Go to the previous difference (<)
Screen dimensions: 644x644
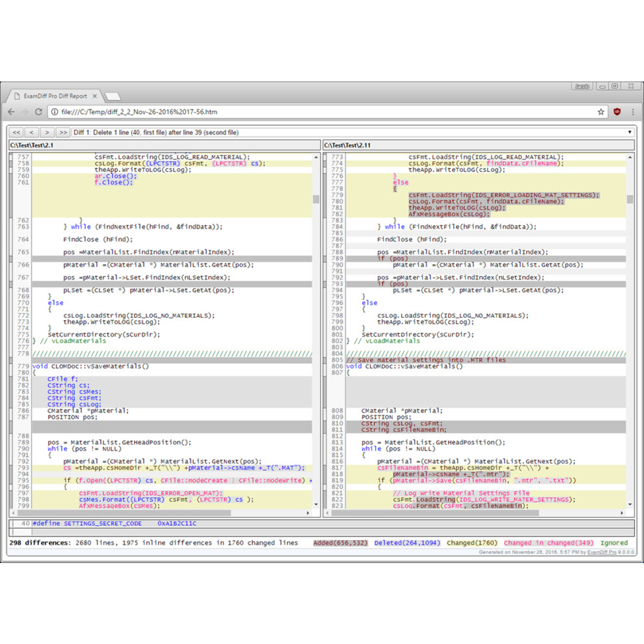(x=32, y=132)
